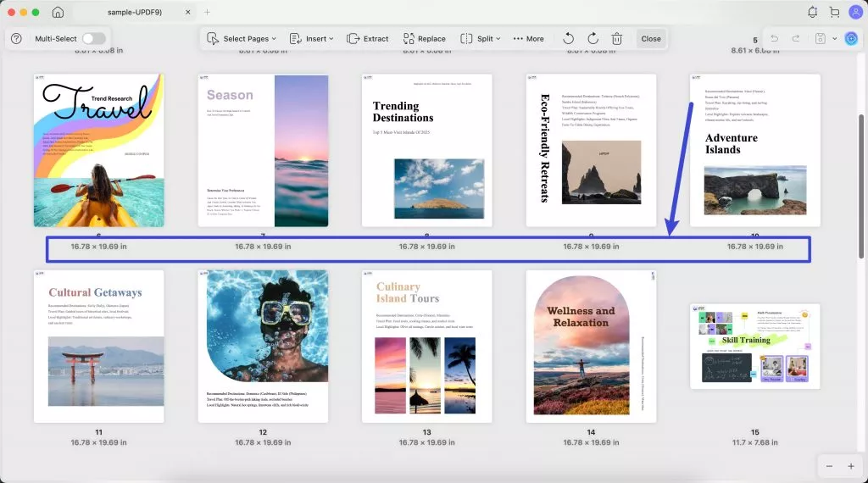Click the redo arrow icon
This screenshot has height=483, width=868.
(795, 39)
